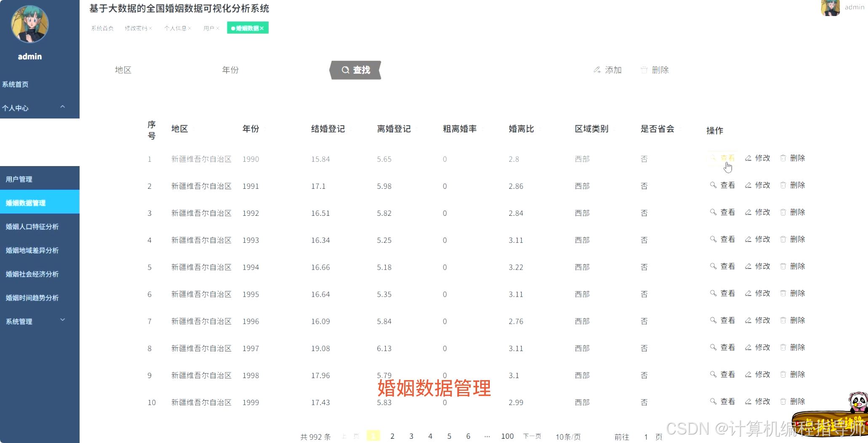868x443 pixels.
Task: Delete the 1994 row
Action: [x=793, y=266]
